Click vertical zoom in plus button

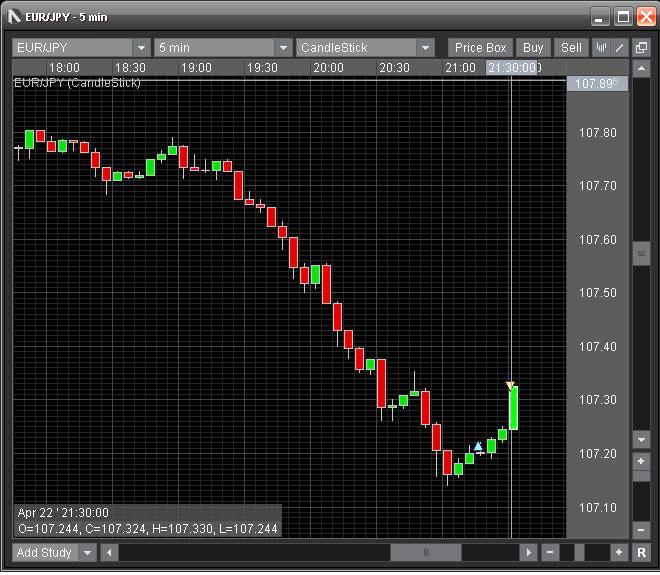click(641, 461)
